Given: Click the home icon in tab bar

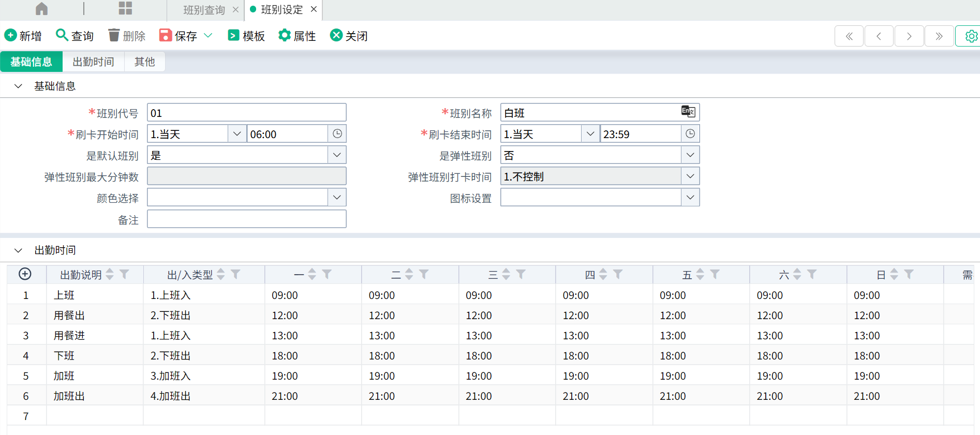Looking at the screenshot, I should [x=41, y=9].
